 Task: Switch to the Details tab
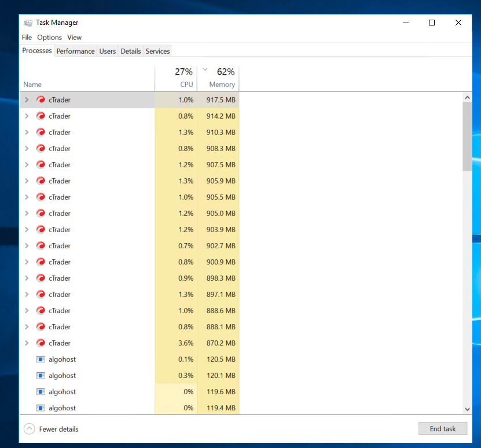coord(131,52)
